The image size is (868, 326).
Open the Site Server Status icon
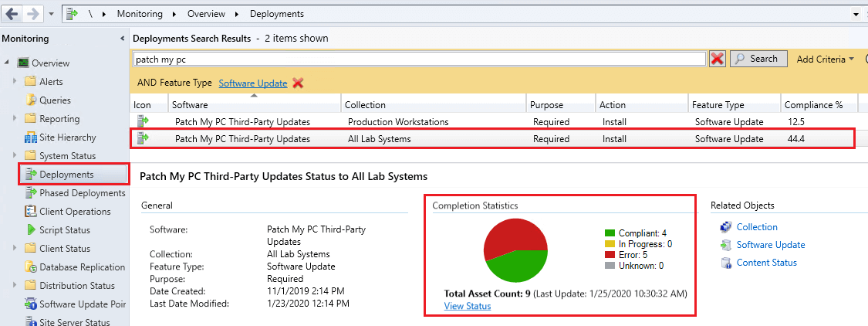pyautogui.click(x=30, y=321)
